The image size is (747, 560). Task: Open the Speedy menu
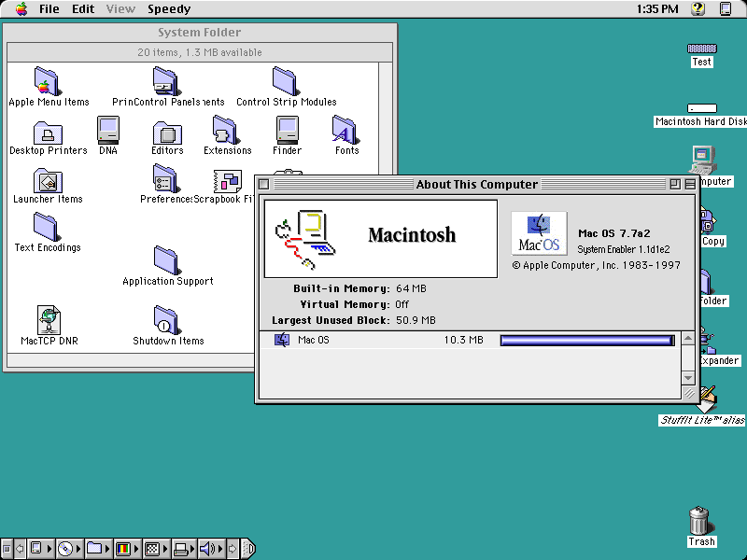click(x=169, y=8)
